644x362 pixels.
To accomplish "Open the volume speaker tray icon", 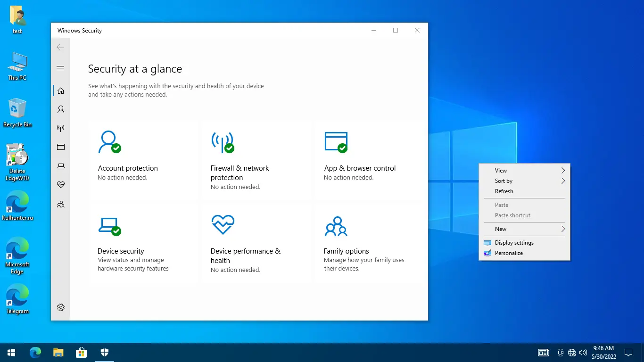I will [x=583, y=353].
